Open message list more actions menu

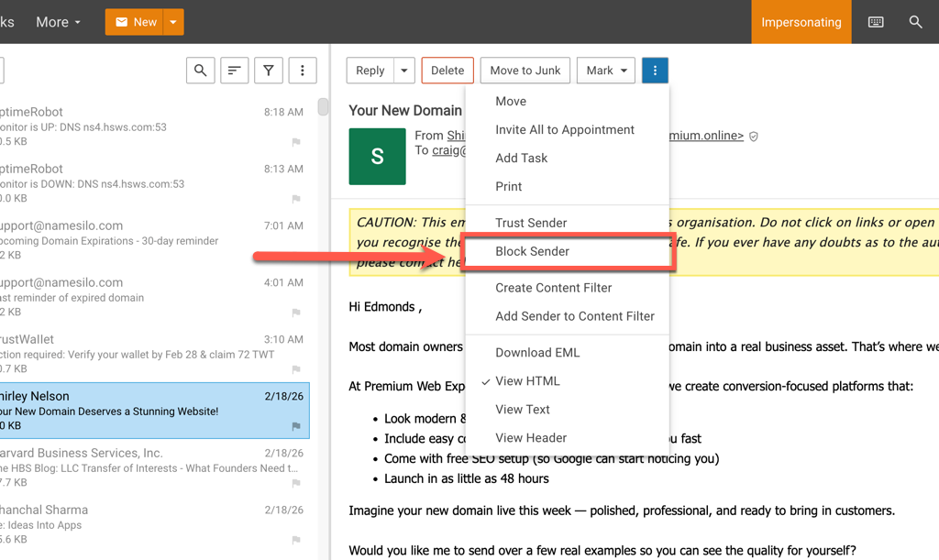(x=303, y=71)
